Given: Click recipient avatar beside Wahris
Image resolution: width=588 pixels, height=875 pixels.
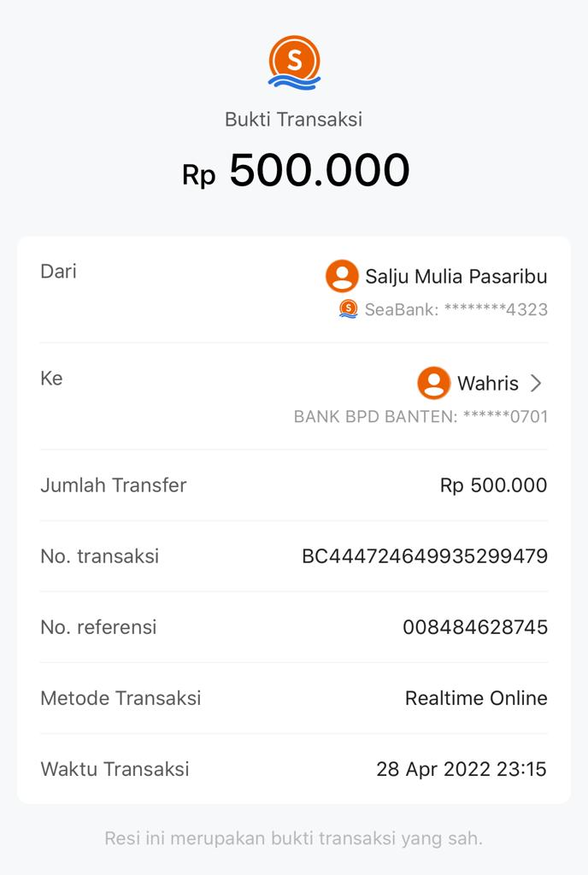Looking at the screenshot, I should tap(433, 383).
